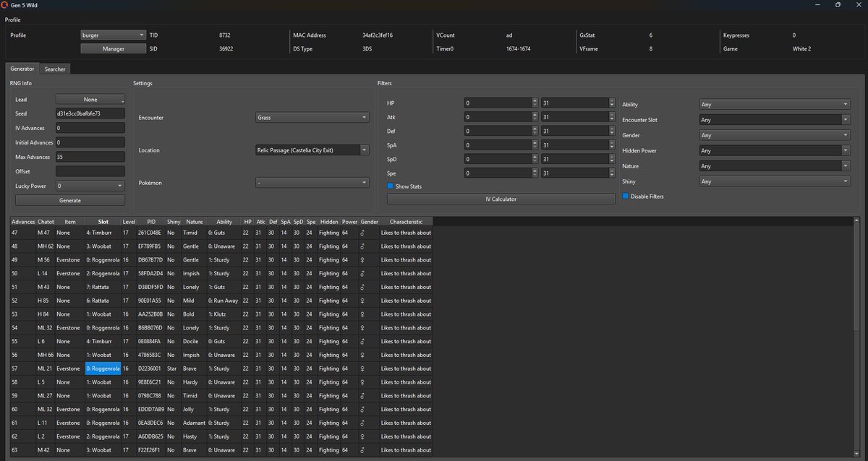The image size is (868, 461).
Task: Sort by the Nature column header
Action: (195, 221)
